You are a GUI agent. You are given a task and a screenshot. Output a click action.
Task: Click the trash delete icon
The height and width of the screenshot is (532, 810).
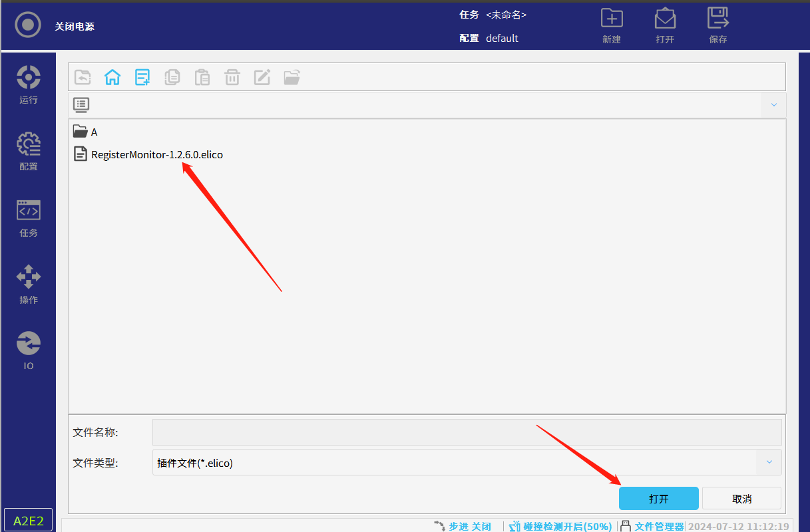[x=232, y=77]
